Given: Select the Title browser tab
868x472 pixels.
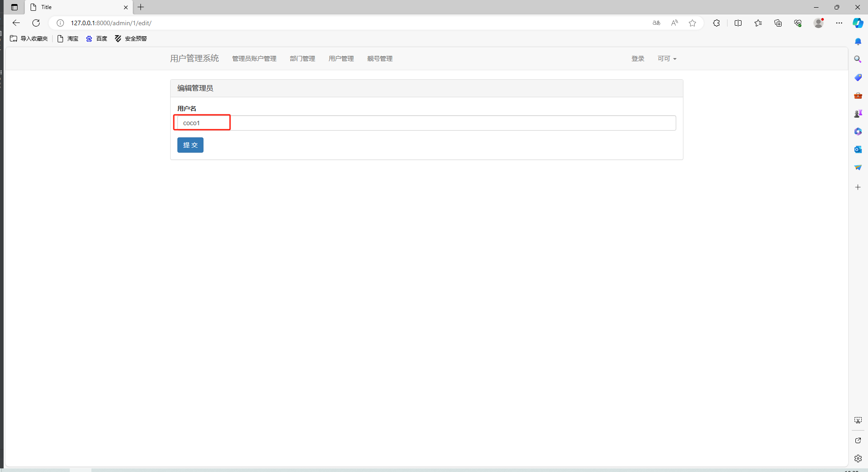Looking at the screenshot, I should tap(79, 7).
